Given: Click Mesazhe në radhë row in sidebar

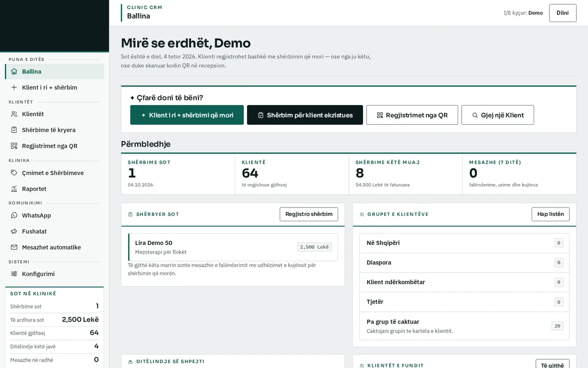Looking at the screenshot, I should click(x=54, y=360).
